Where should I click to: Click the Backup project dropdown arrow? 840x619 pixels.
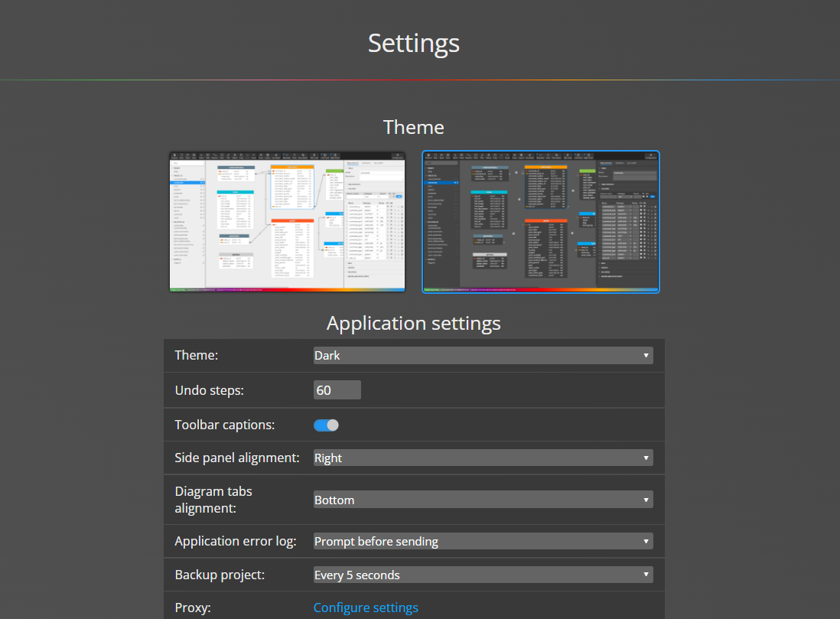click(x=646, y=575)
